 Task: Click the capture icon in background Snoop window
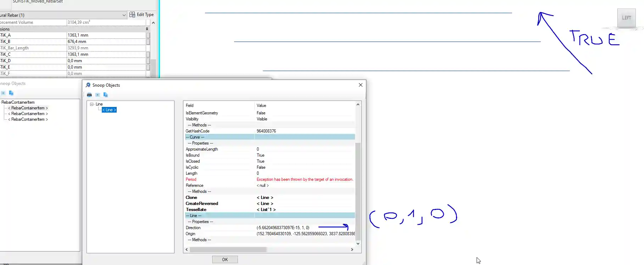(x=3, y=93)
